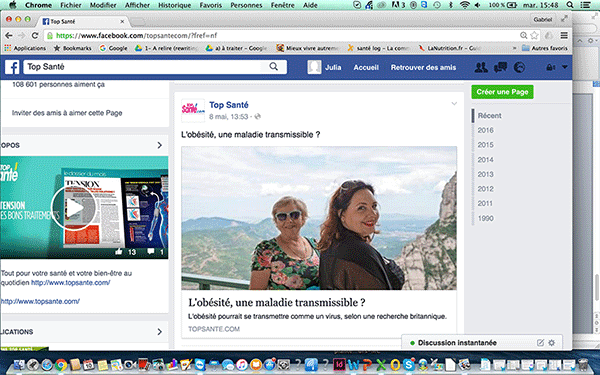600x375 pixels.
Task: Click the zoom magnifier in address bar
Action: click(523, 35)
